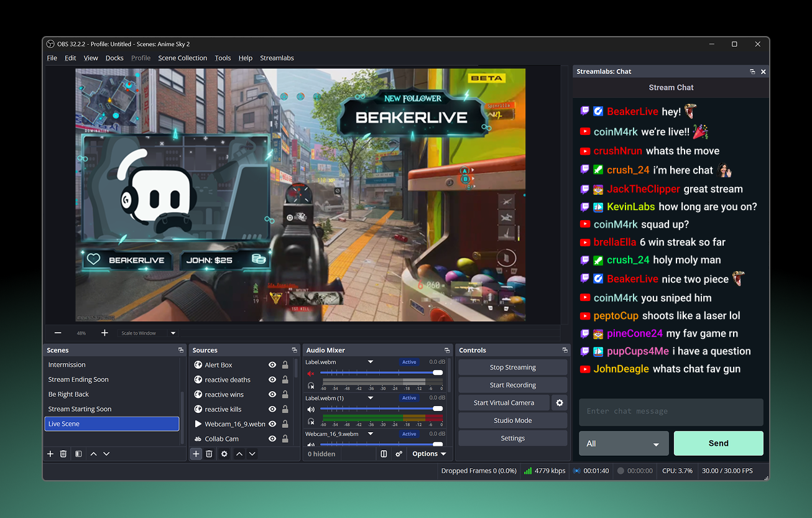The image size is (812, 518).
Task: Send the chat message
Action: pyautogui.click(x=718, y=443)
